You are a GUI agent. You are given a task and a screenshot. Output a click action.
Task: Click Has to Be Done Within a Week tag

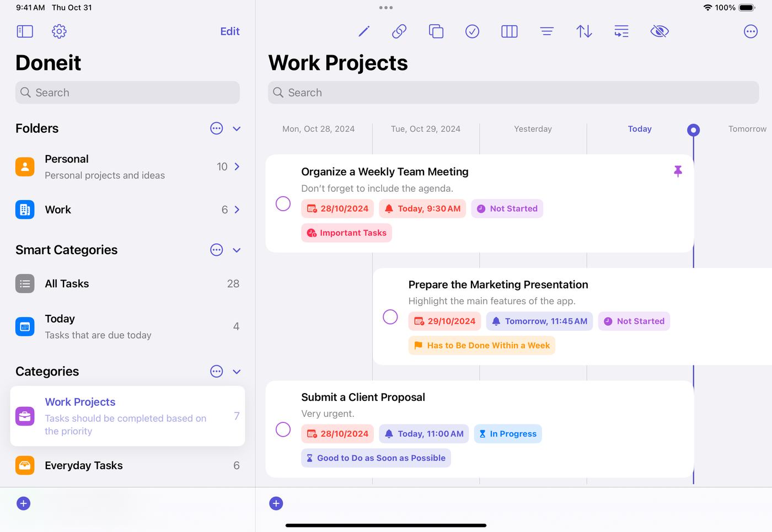click(482, 346)
